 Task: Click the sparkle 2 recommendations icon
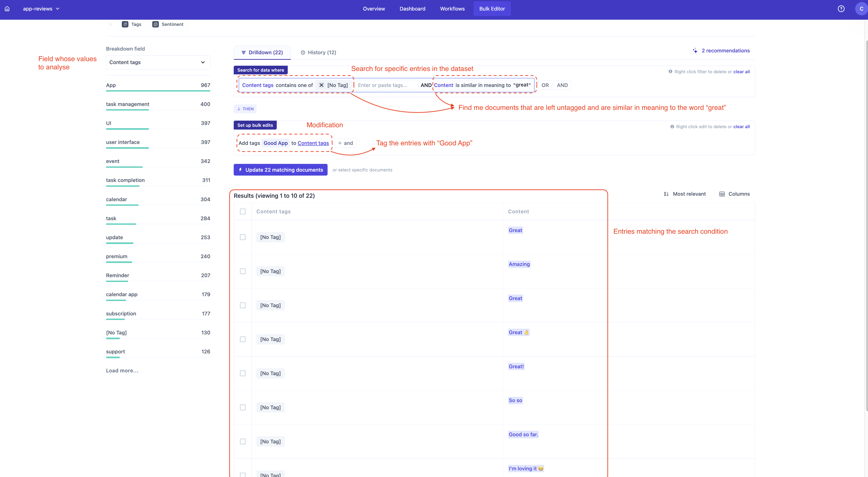pos(695,51)
